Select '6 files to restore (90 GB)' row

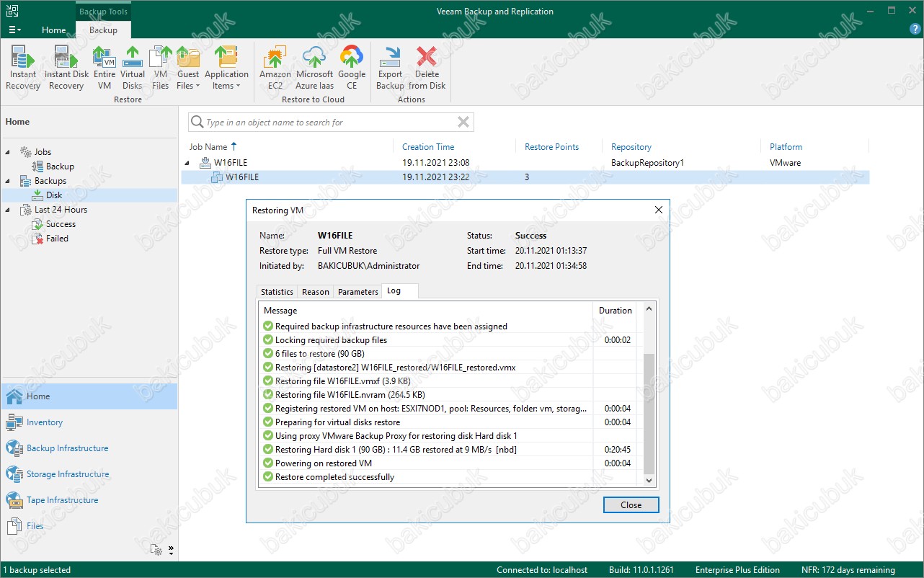click(x=448, y=354)
